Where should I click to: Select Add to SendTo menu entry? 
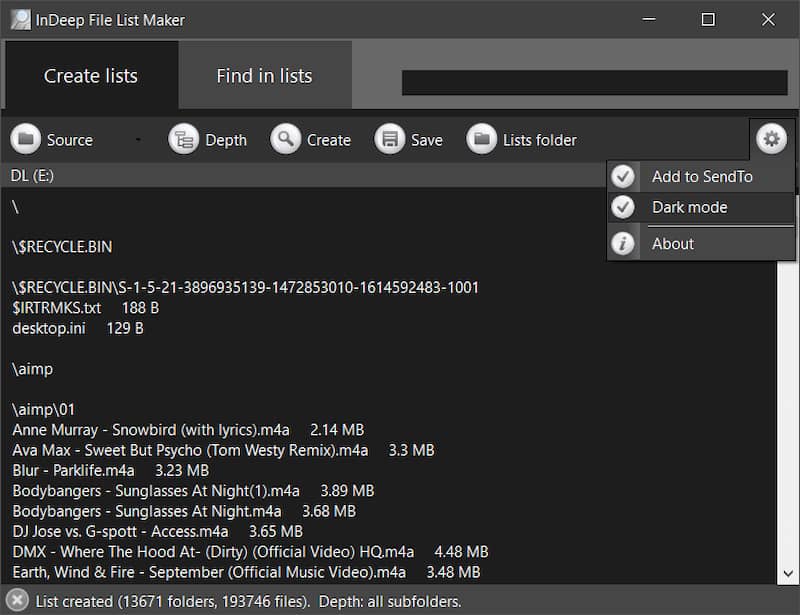pyautogui.click(x=701, y=177)
